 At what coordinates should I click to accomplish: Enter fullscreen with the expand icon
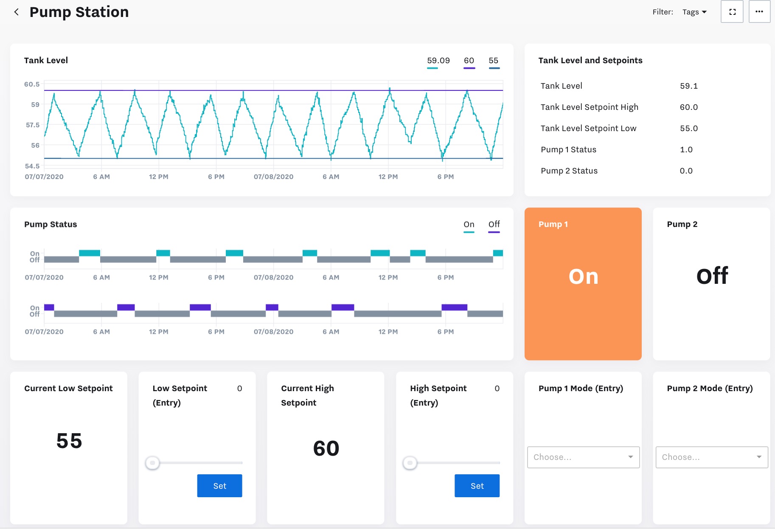point(732,12)
